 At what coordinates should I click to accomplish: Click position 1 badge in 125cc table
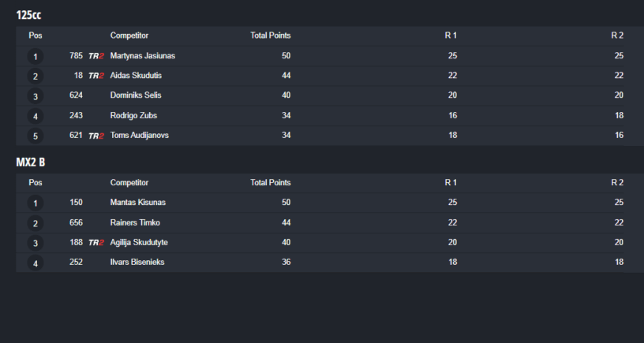(x=36, y=57)
